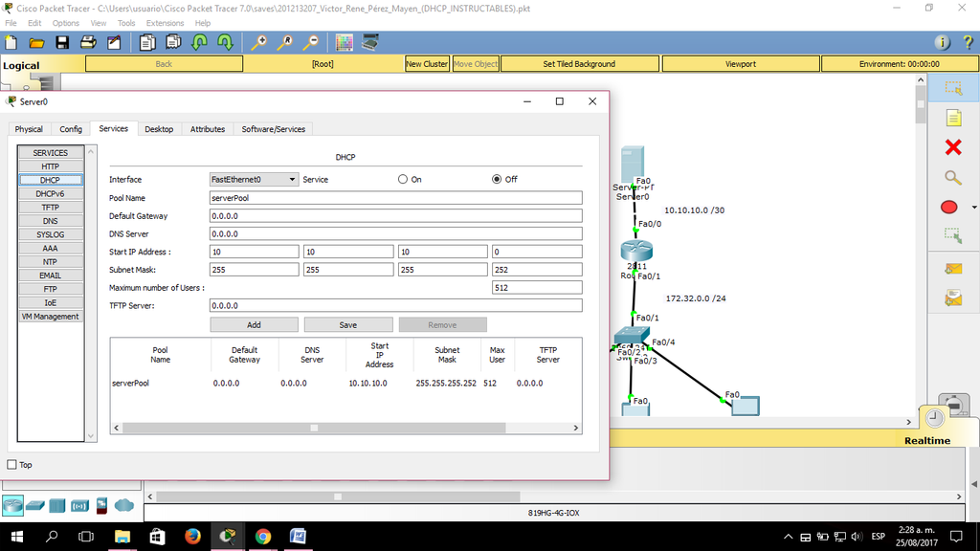Open the Drawing Palette icon
The width and height of the screenshot is (980, 551).
point(344,42)
